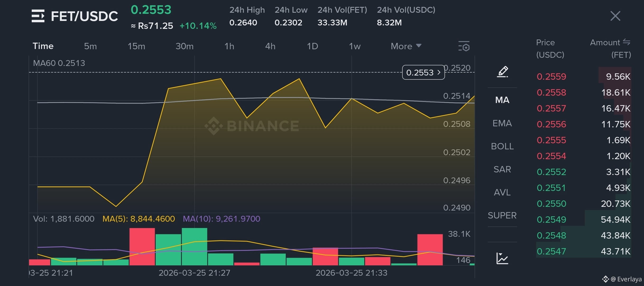Click the 24h Low value 0.2302
644x286 pixels.
tap(288, 23)
